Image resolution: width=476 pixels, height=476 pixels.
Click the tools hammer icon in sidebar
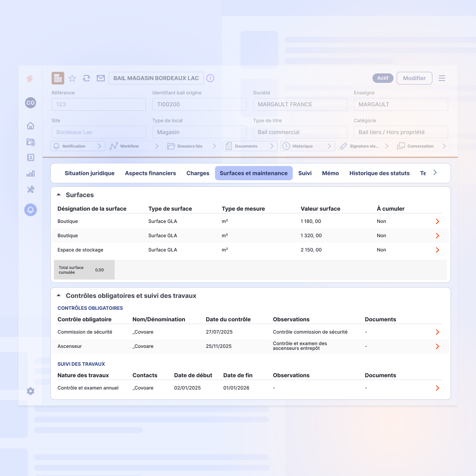31,189
